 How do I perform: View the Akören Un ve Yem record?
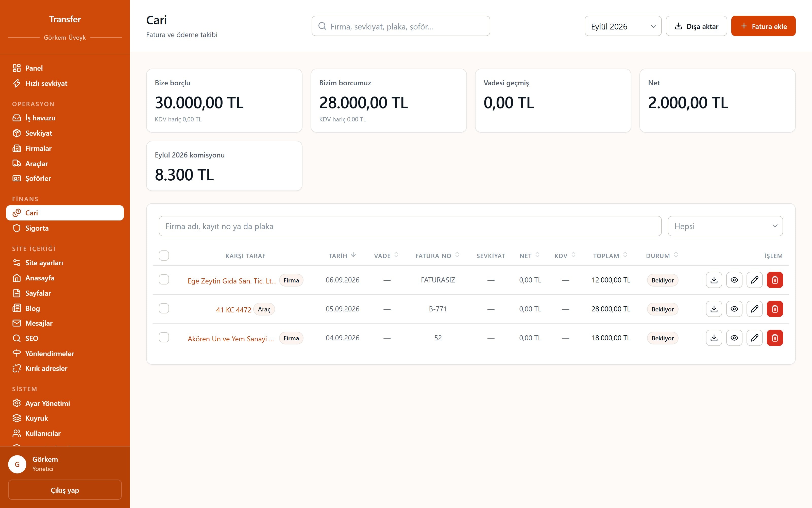pos(734,338)
